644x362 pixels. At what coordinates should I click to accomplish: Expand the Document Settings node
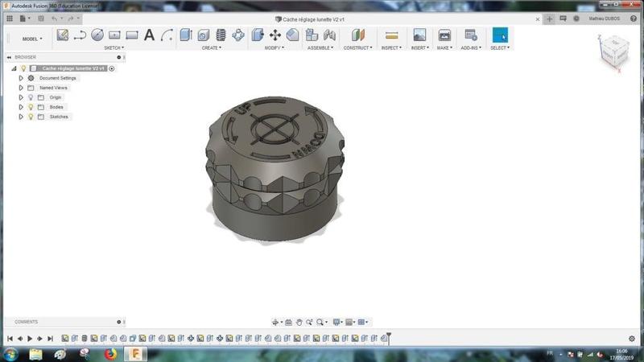21,78
